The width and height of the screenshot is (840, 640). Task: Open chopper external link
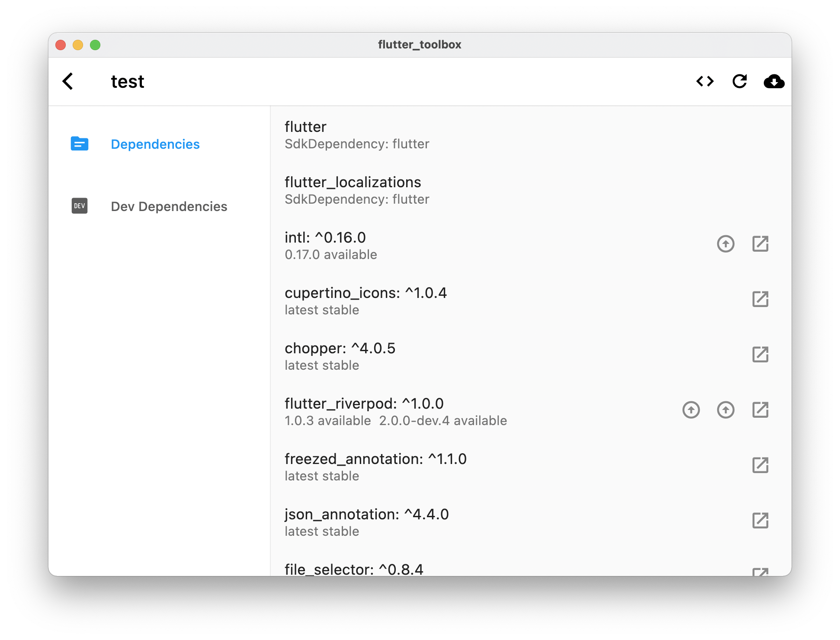point(760,355)
